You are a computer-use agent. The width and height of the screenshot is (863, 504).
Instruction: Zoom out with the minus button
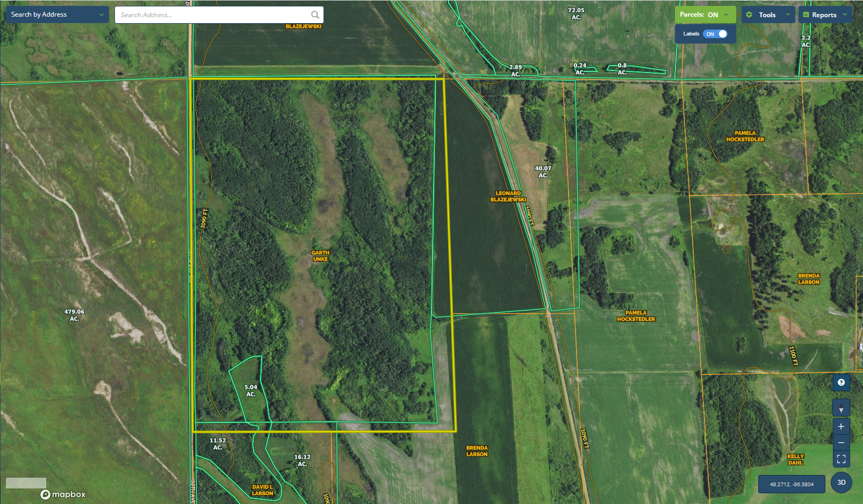pyautogui.click(x=841, y=443)
